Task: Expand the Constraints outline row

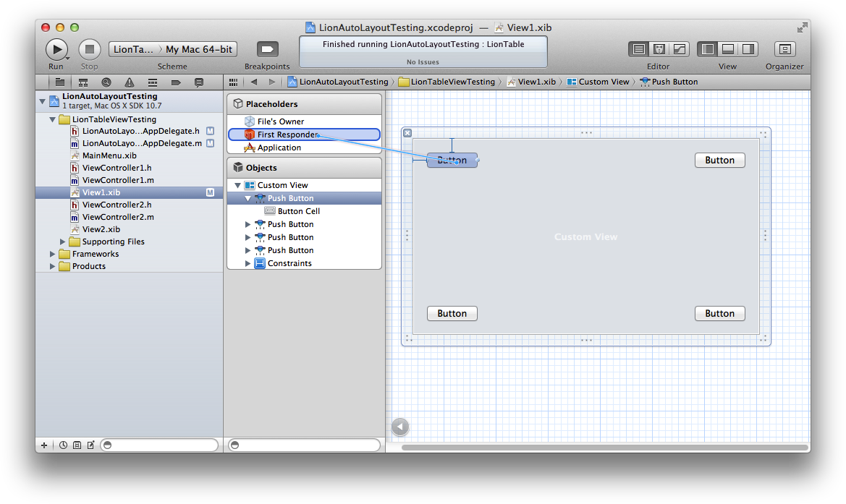Action: click(248, 264)
